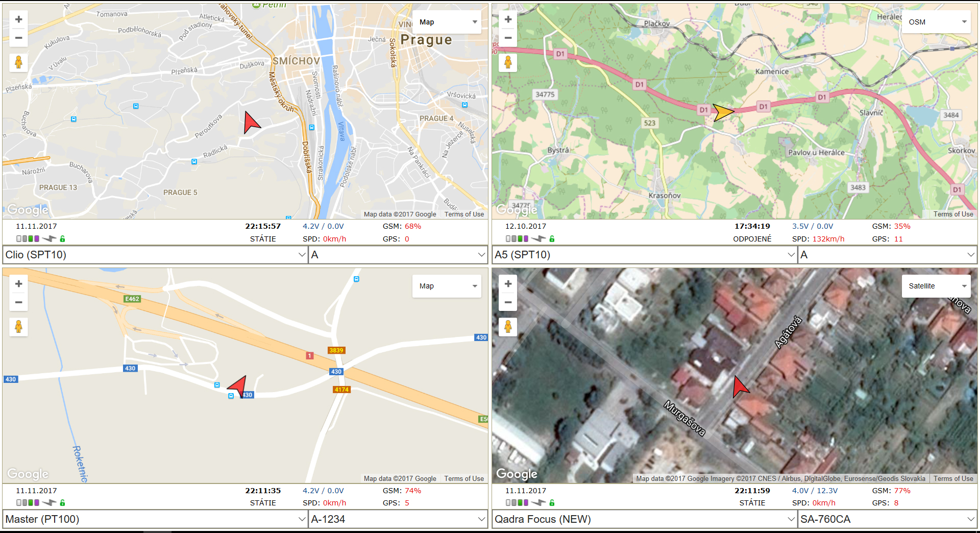
Task: Click the red vehicle marker on satellite map
Action: tap(740, 387)
